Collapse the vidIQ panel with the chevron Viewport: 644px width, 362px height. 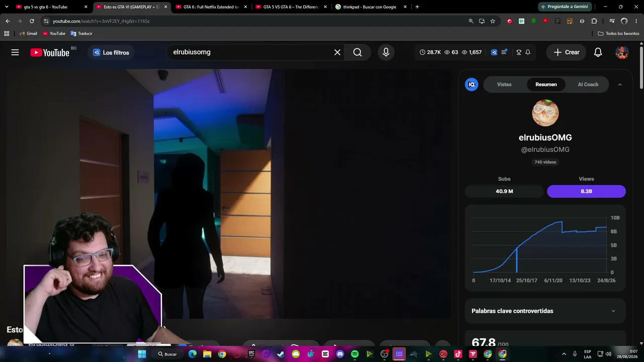[x=620, y=84]
